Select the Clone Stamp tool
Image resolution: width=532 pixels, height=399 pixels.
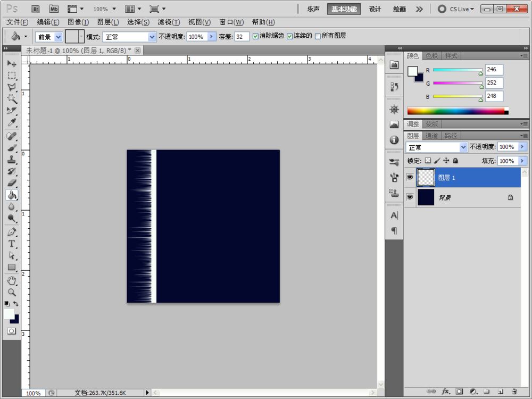point(12,160)
